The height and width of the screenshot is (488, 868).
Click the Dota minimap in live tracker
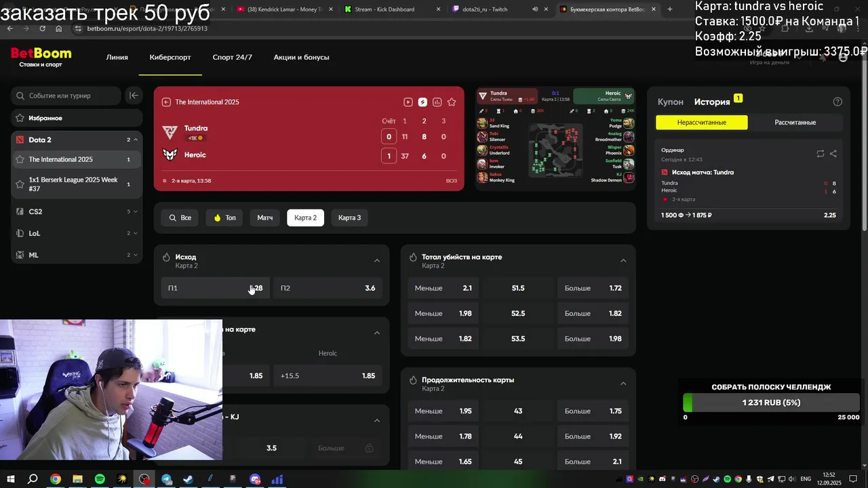pos(554,149)
